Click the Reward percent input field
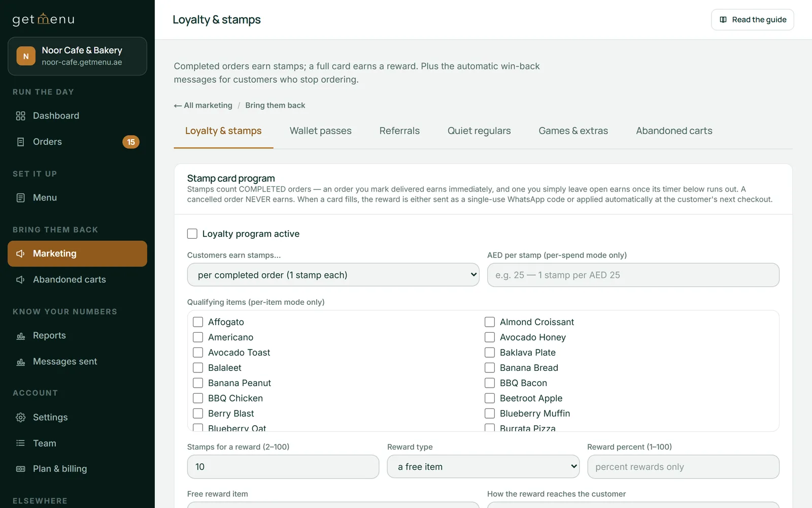The image size is (812, 508). 683,467
